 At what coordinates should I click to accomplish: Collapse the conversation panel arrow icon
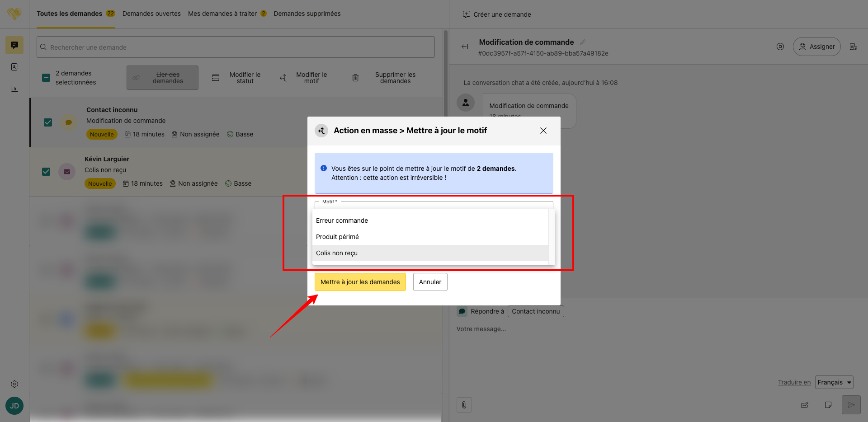[x=465, y=47]
